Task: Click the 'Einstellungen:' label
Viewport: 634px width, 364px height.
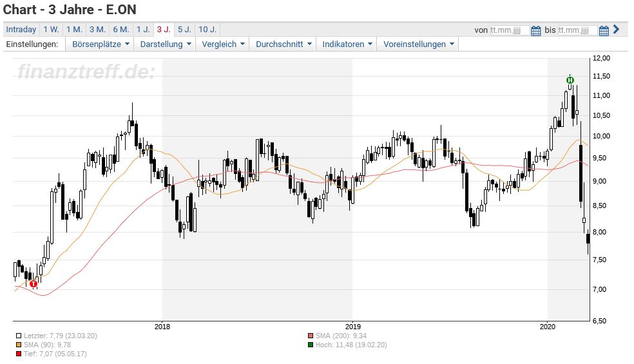Action: [32, 44]
